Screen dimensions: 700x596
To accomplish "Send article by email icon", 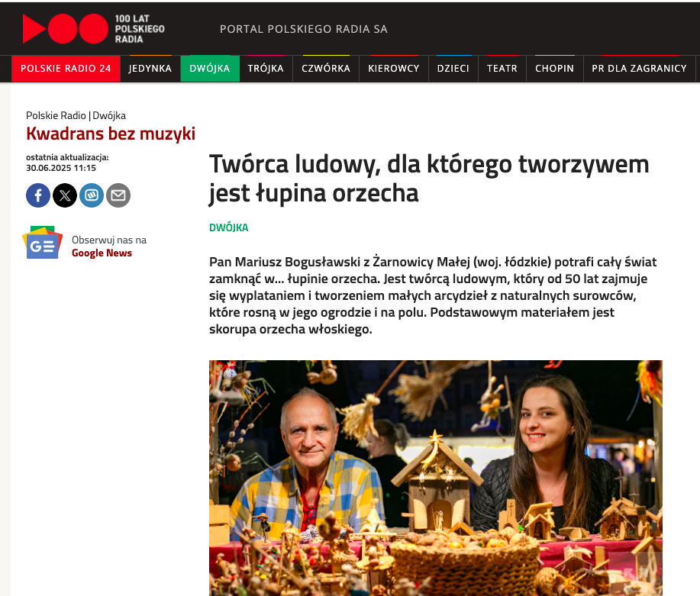I will 118,195.
